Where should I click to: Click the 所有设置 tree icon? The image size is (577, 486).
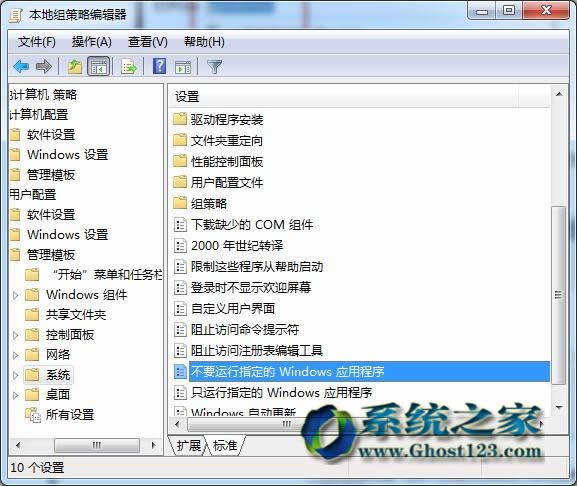coord(33,415)
